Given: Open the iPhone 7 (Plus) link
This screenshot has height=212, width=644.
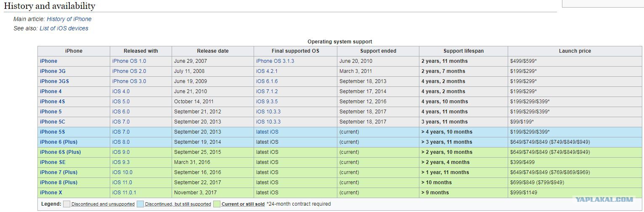Looking at the screenshot, I should click(59, 172).
